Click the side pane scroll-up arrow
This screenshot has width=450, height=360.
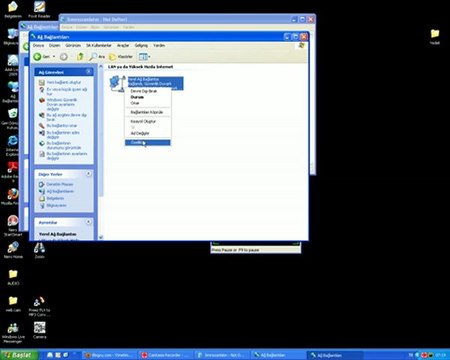(x=101, y=67)
